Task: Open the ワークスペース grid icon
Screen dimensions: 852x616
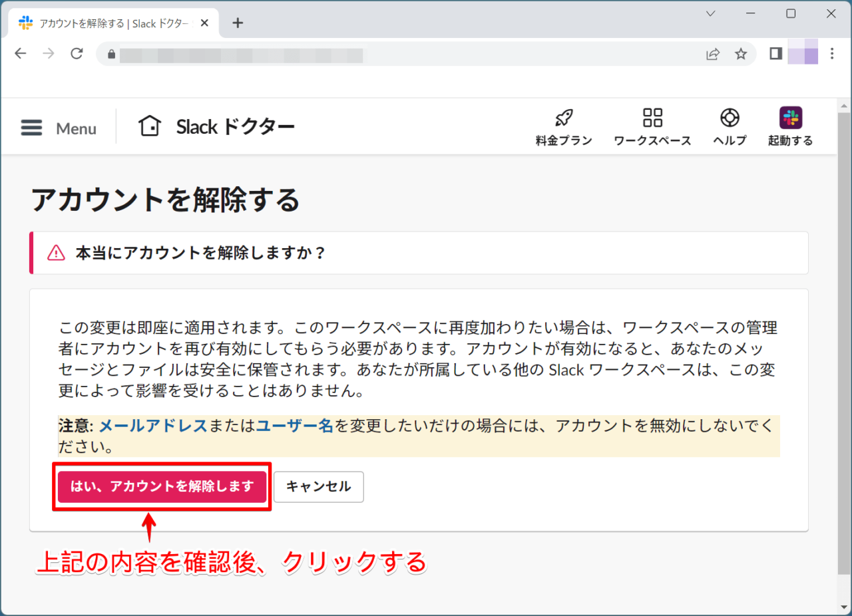Action: [652, 118]
